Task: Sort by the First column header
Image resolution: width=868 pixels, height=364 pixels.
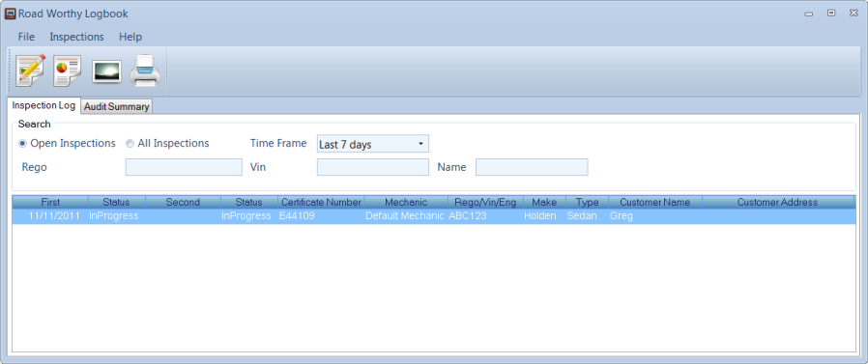Action: 50,202
